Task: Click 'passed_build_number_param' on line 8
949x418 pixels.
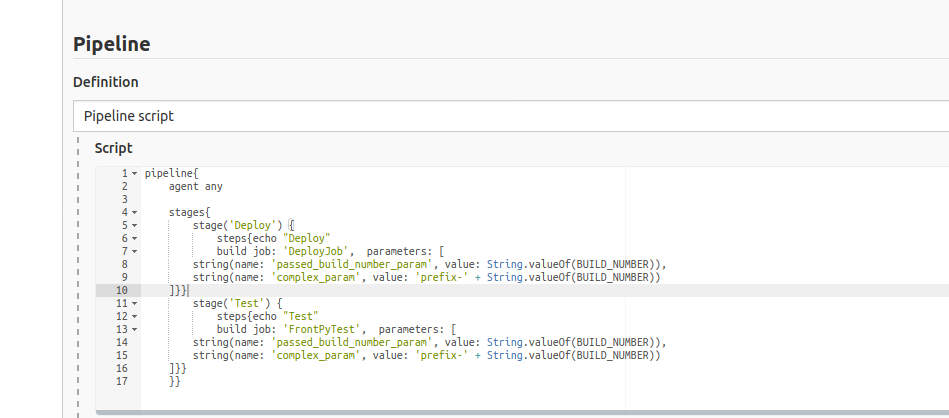Action: (352, 264)
